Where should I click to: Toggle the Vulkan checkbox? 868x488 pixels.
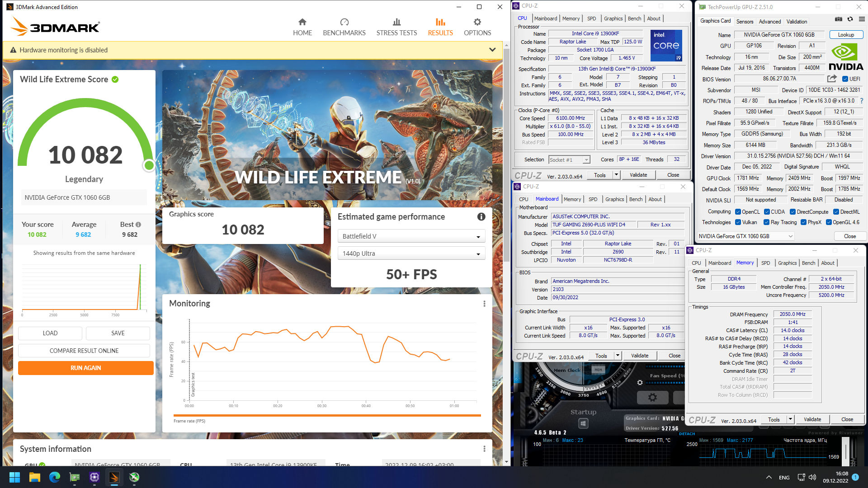click(738, 222)
